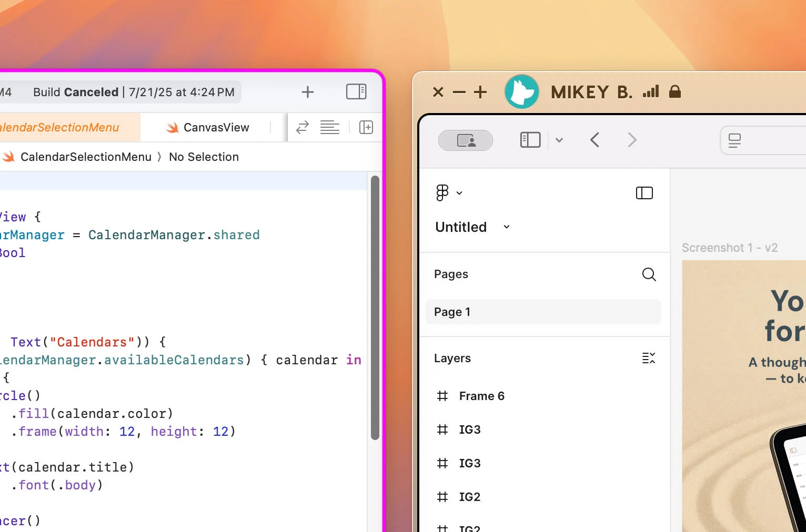Click the plus button in tan title bar
This screenshot has height=532, width=806.
tap(480, 92)
